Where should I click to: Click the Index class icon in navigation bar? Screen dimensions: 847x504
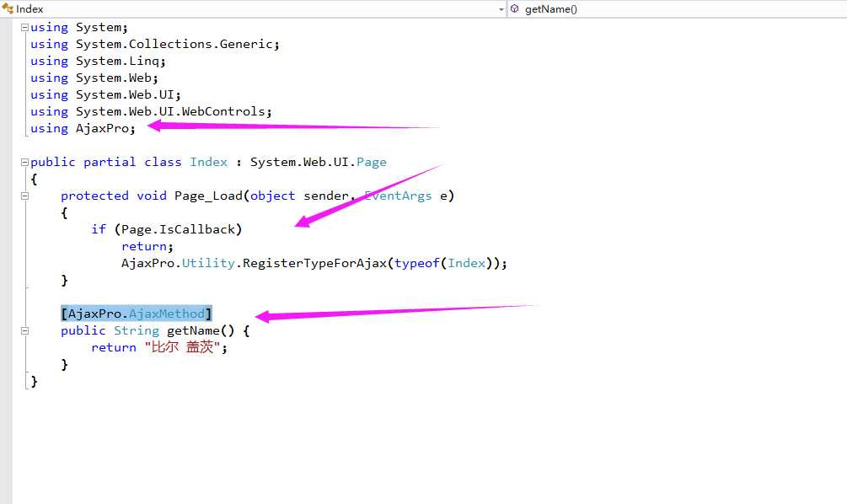tap(8, 8)
